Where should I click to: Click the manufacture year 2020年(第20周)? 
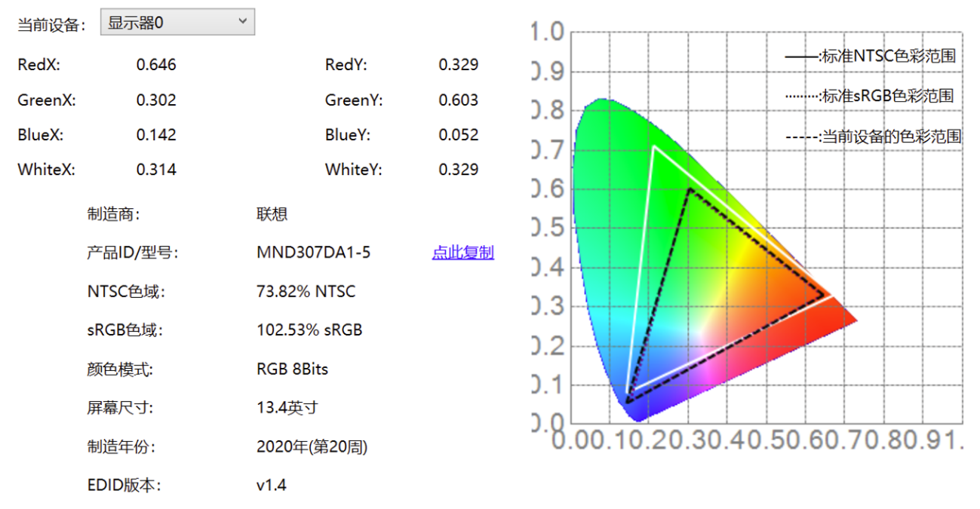pos(312,446)
